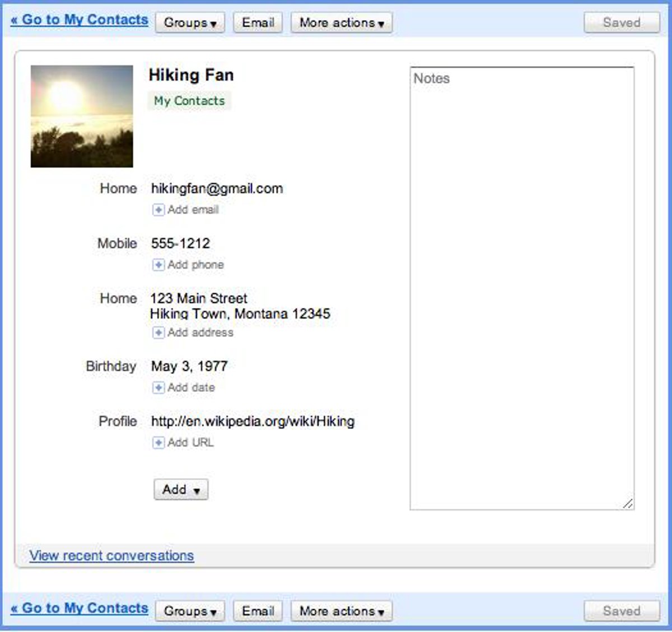Viewport: 672px width, 632px height.
Task: Click the top Saved button
Action: (621, 23)
